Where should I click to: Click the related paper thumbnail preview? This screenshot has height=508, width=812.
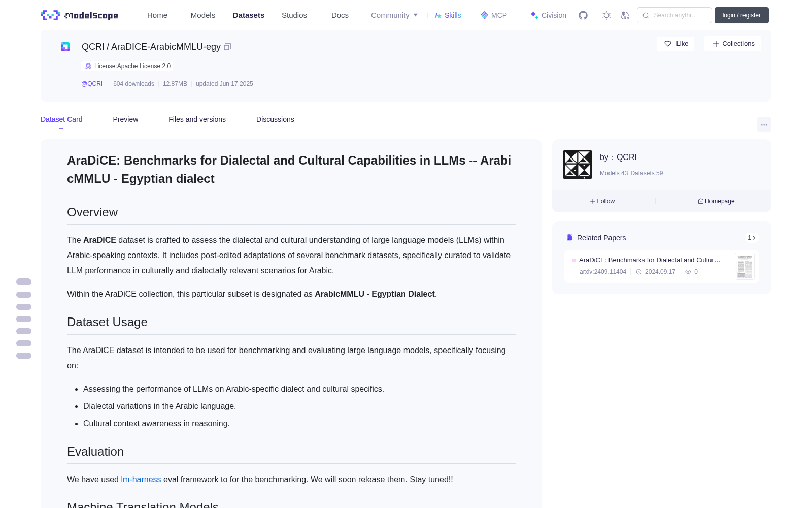745,266
